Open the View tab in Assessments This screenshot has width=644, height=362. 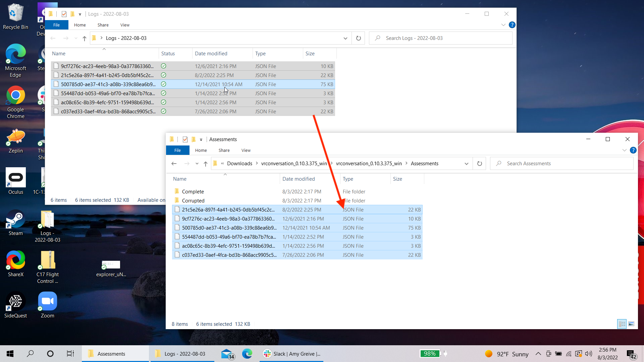click(x=246, y=150)
